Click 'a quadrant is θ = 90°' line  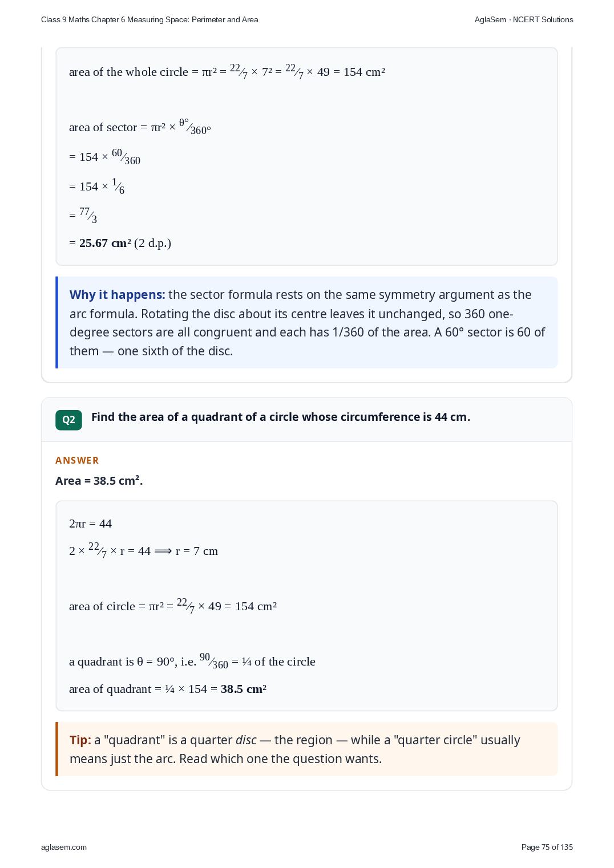pos(192,662)
